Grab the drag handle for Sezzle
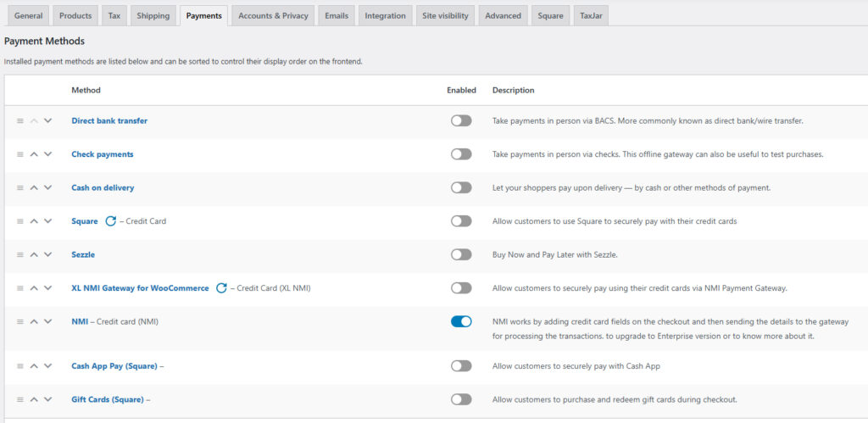The image size is (868, 423). click(20, 254)
